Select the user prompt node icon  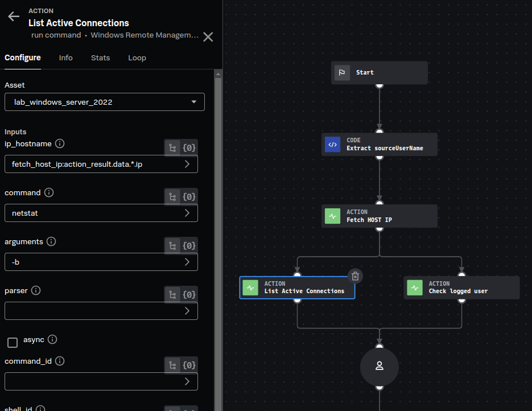[x=380, y=366]
